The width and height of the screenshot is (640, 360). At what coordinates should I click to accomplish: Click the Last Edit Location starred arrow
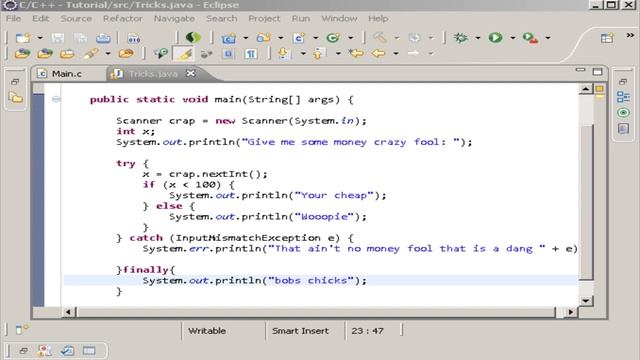click(x=356, y=53)
